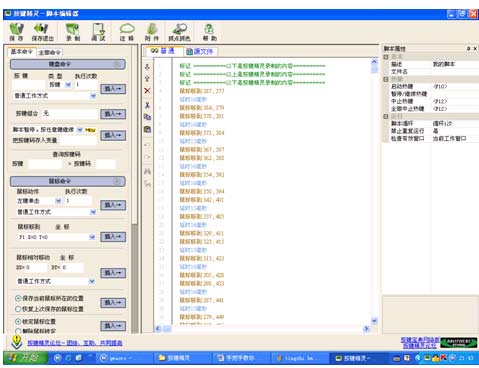Click the paste icon in editor sidebar
Image resolution: width=479 pixels, height=368 pixels.
(x=147, y=129)
